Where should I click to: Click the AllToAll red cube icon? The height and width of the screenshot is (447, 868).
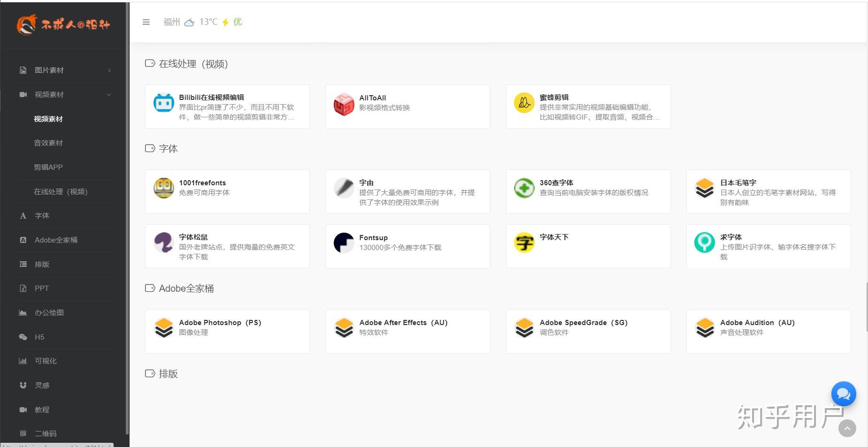[x=344, y=104]
